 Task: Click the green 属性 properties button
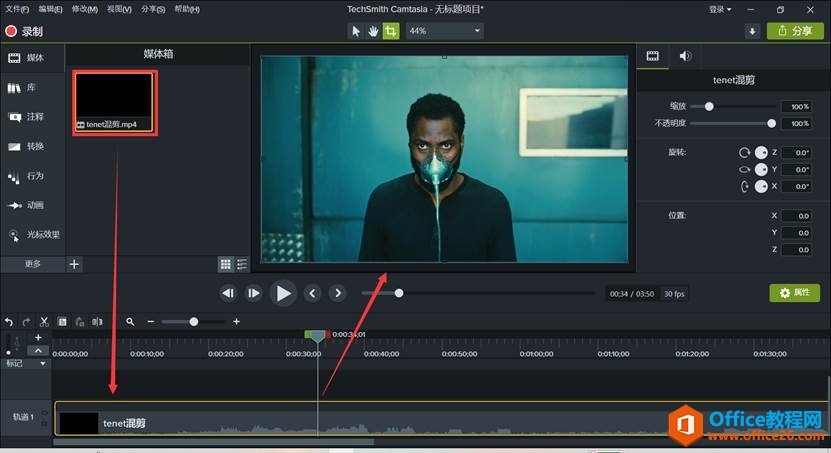point(794,293)
